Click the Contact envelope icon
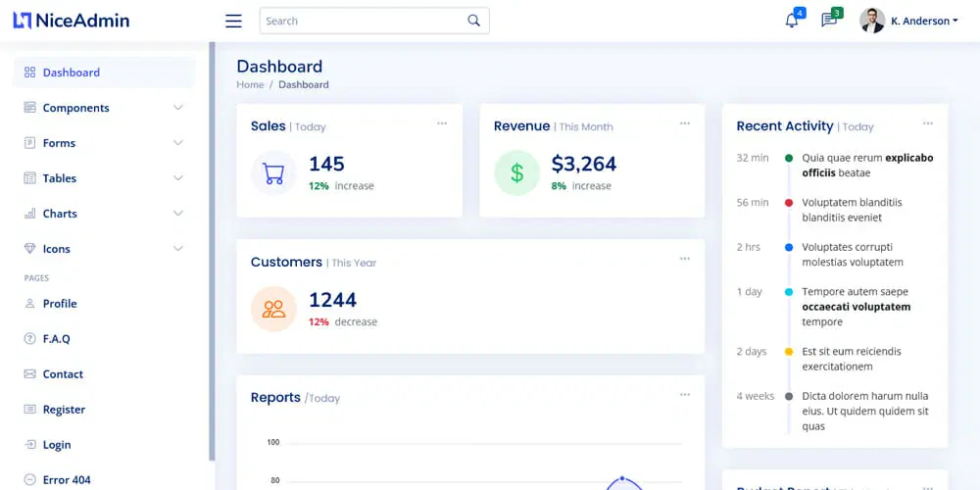 pos(29,374)
